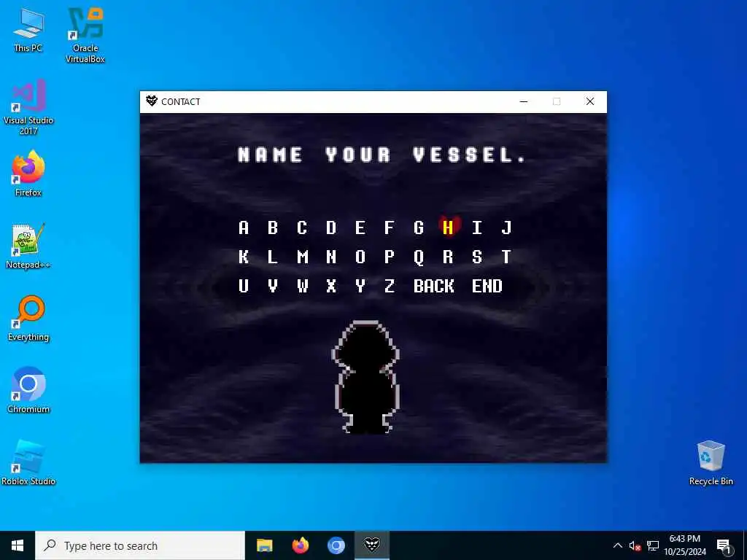Pick letter L in the name grid
The height and width of the screenshot is (560, 747).
click(x=273, y=257)
